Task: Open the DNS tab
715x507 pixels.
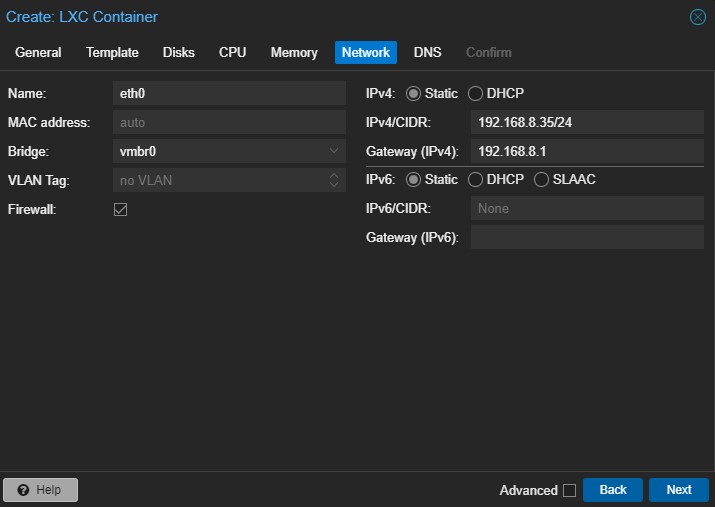Action: [427, 52]
